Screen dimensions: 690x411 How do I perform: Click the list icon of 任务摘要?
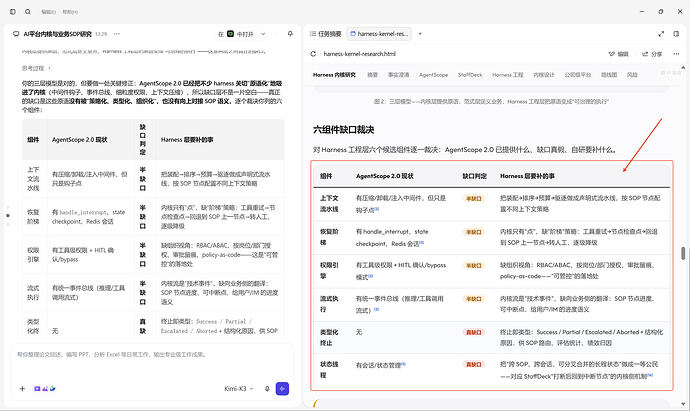tap(312, 34)
